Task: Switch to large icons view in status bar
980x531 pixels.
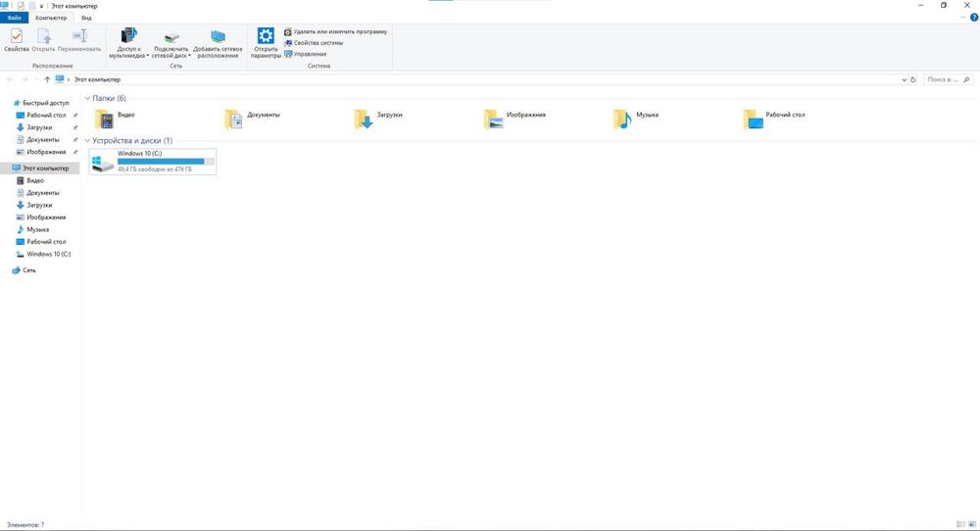Action: [972, 525]
